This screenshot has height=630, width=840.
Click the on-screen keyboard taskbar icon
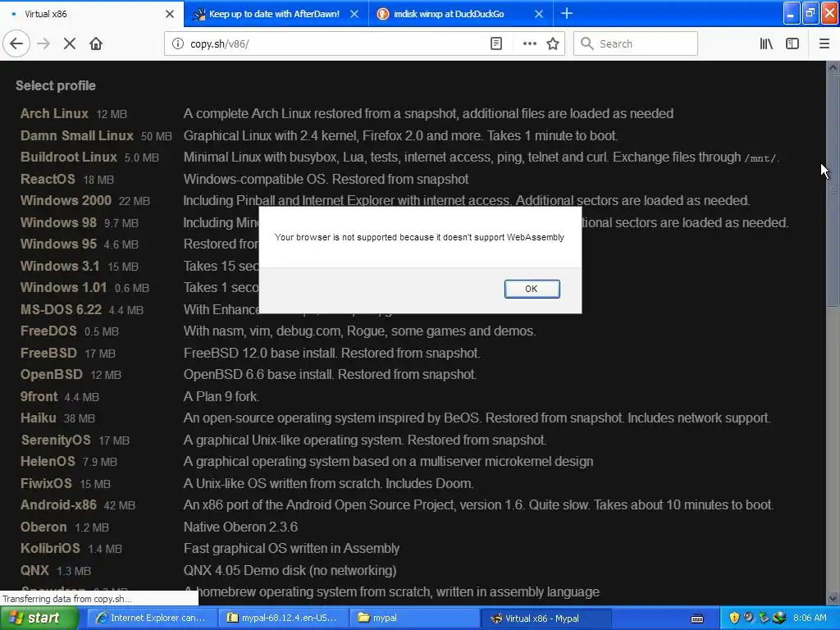697,619
